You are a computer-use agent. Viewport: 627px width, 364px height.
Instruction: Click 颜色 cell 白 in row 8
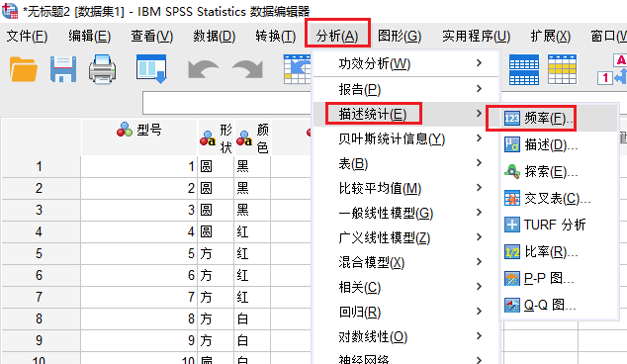coord(252,318)
